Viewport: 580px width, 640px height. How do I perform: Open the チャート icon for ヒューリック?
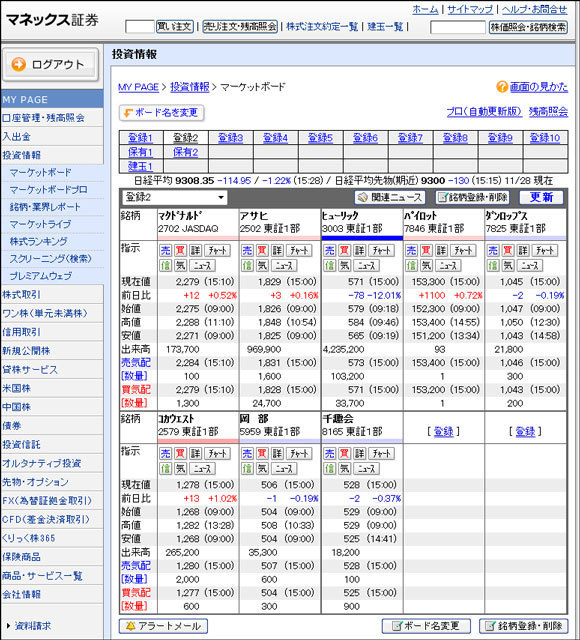tap(382, 250)
